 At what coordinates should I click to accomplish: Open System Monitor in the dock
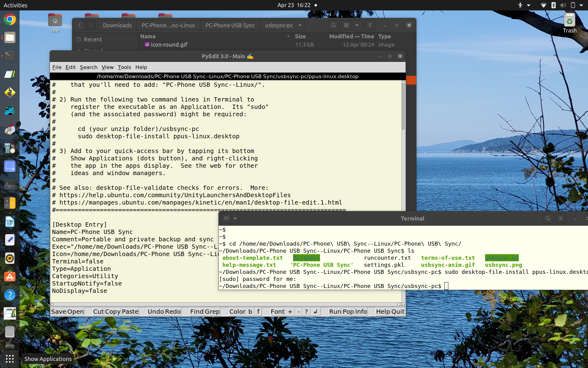click(x=10, y=185)
